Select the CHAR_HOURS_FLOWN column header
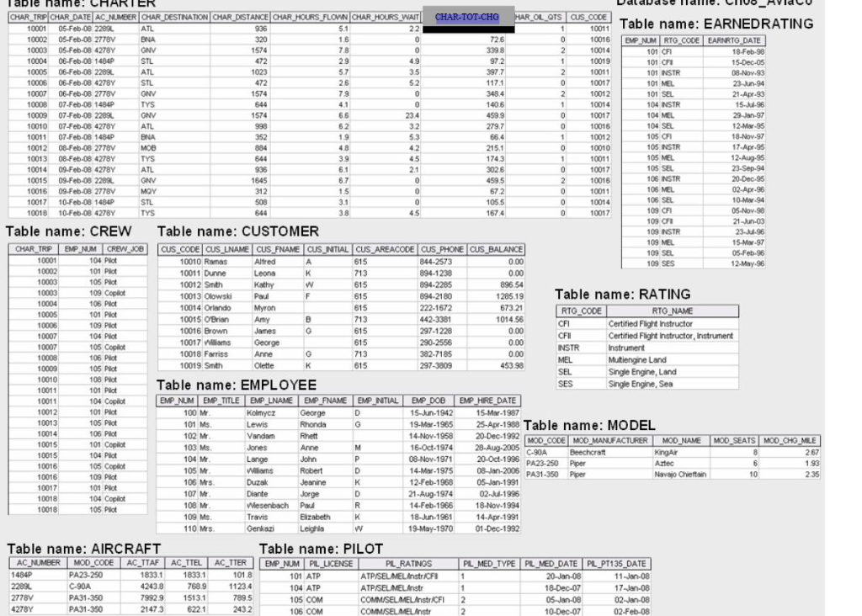Image resolution: width=862 pixels, height=616 pixels. point(310,17)
